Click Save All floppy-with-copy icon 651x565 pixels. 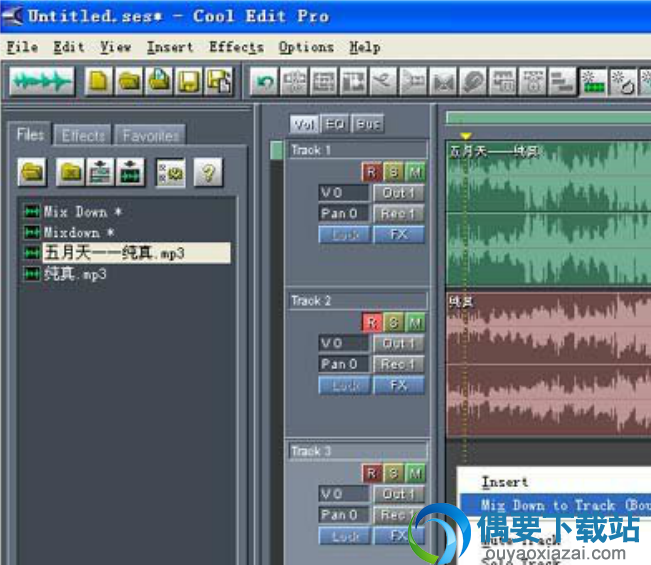219,81
